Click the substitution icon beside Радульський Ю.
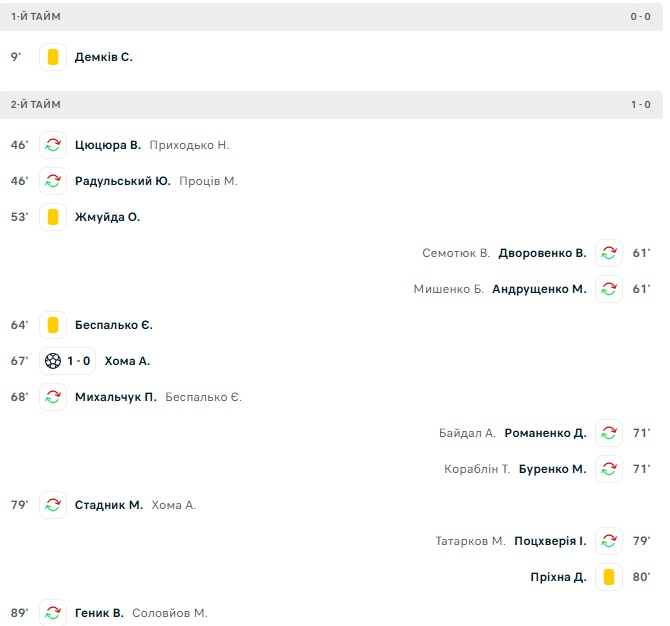 (53, 181)
